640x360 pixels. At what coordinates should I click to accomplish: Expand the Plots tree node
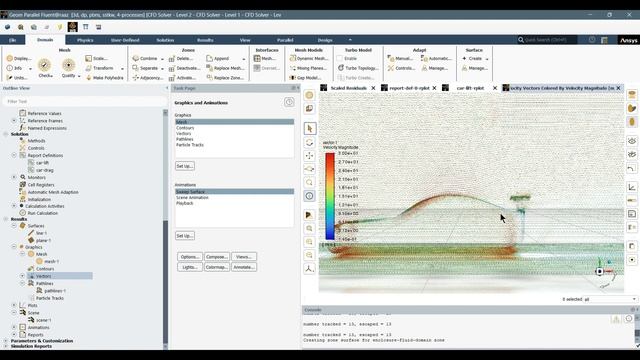point(14,305)
